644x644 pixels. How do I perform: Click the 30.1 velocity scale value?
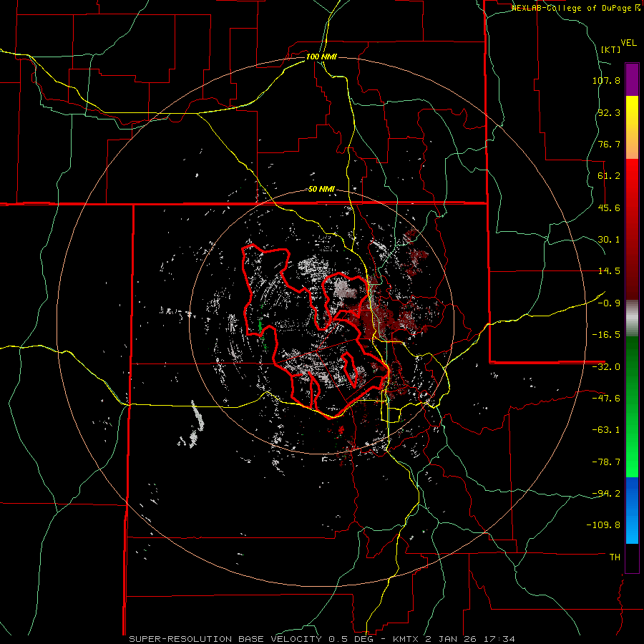point(609,240)
